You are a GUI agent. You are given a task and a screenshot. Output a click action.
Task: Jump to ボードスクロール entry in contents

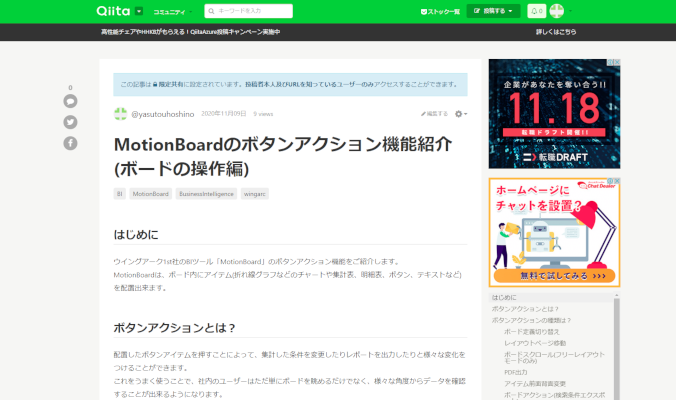[554, 357]
